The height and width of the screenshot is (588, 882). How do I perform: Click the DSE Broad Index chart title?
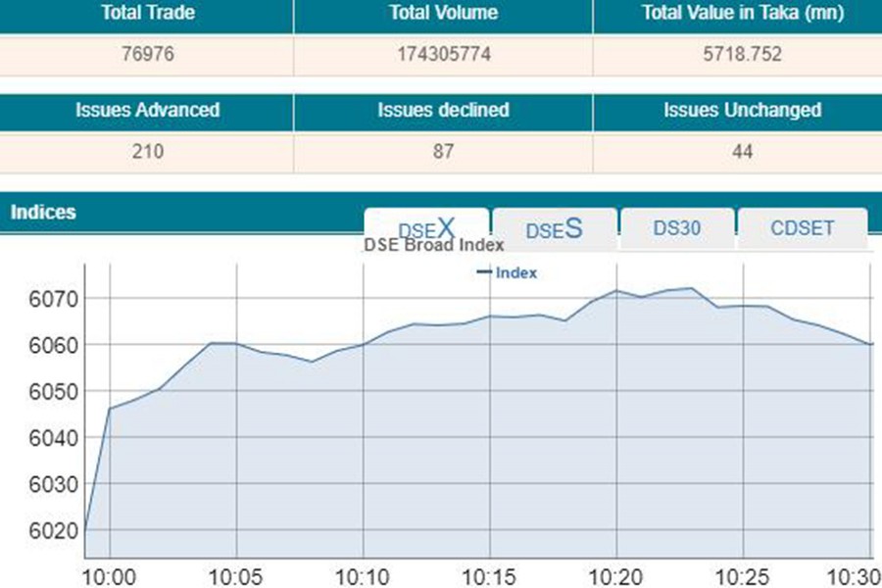(434, 246)
